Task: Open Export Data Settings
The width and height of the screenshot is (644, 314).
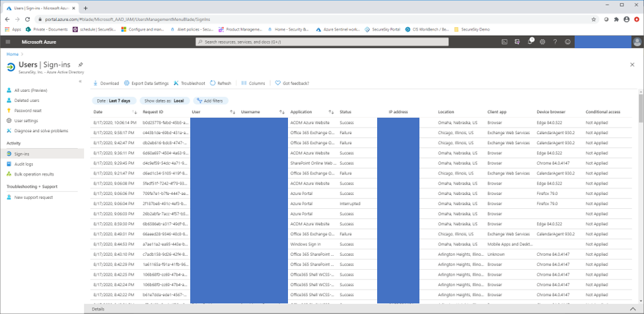Action: pyautogui.click(x=146, y=83)
